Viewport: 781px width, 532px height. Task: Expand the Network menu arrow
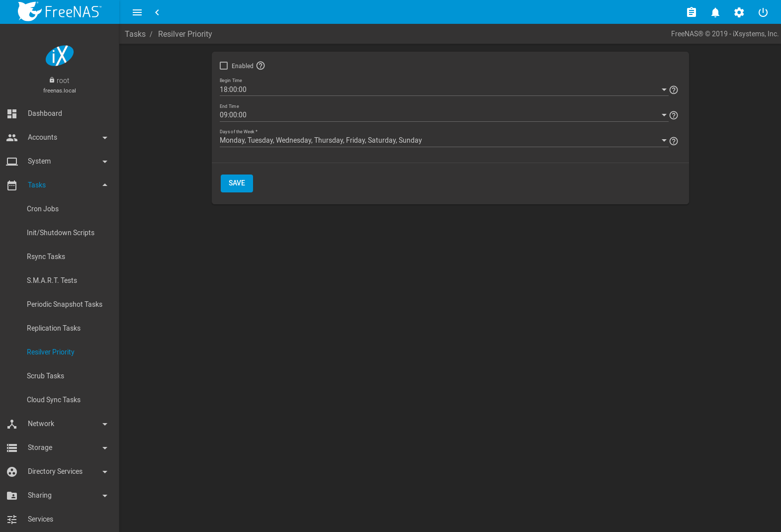coord(105,424)
